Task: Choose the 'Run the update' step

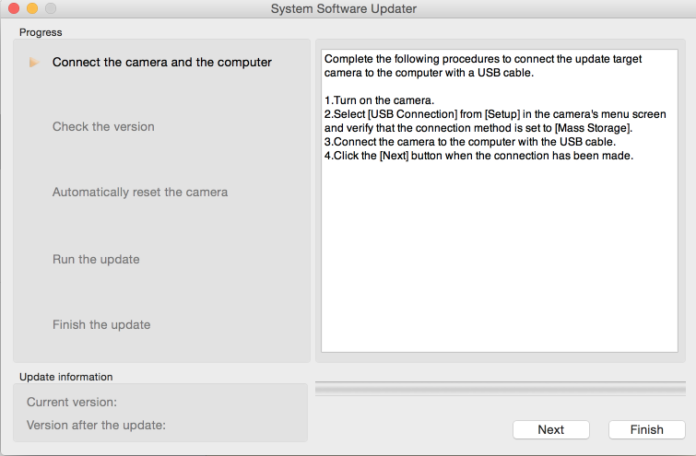Action: pos(96,259)
